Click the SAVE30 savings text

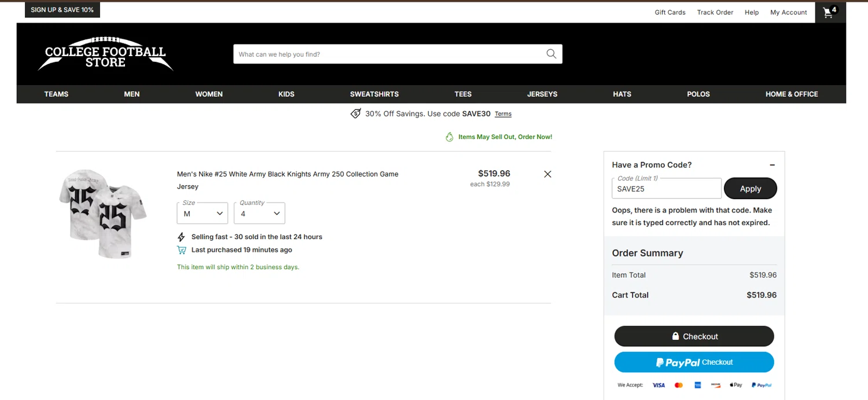(x=428, y=113)
